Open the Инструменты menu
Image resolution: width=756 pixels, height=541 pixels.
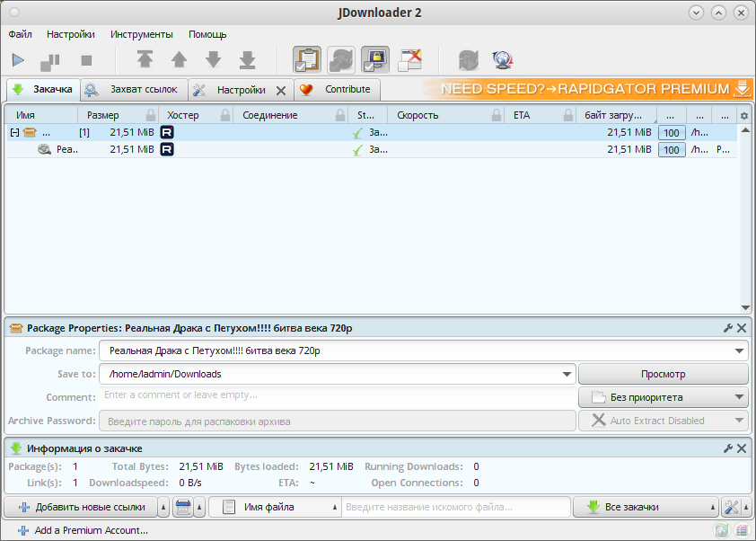(141, 34)
